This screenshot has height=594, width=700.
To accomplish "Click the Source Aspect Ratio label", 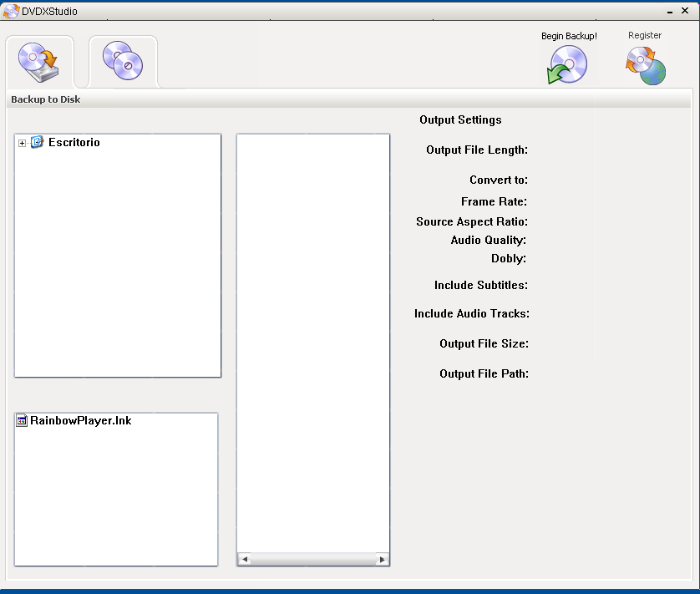I will [x=472, y=222].
